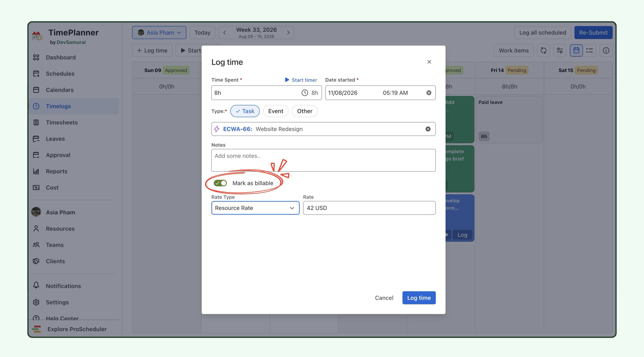
Task: Select the Other type chip
Action: point(304,111)
